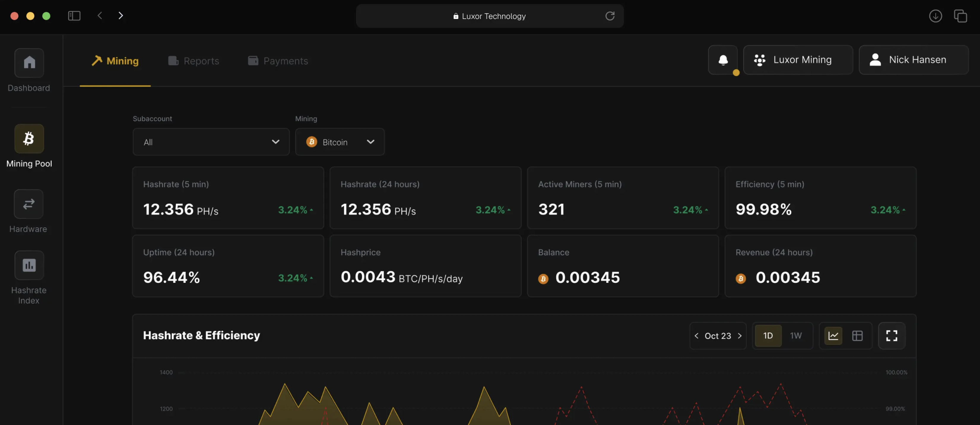Click browser reload page icon
This screenshot has height=425, width=980.
pos(610,16)
